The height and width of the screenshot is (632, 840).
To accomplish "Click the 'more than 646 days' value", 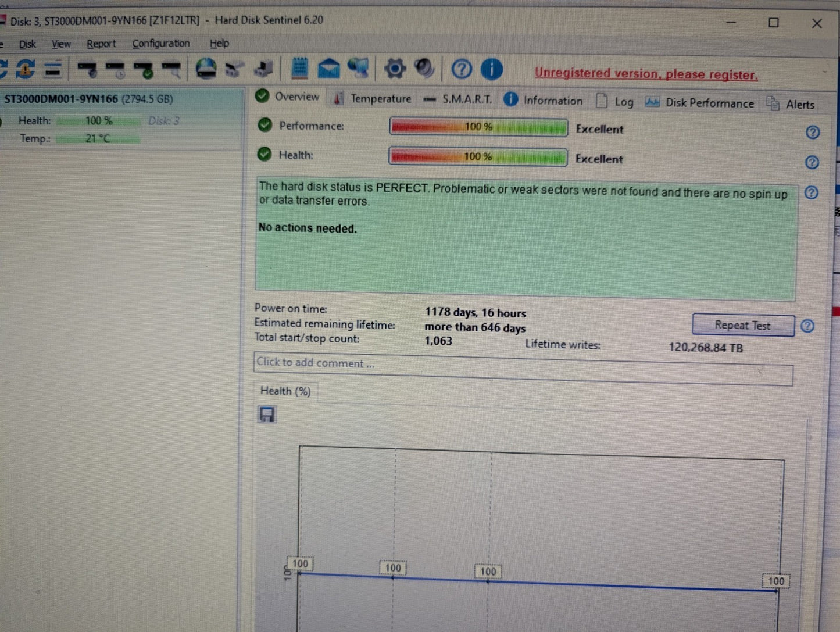I will [475, 327].
